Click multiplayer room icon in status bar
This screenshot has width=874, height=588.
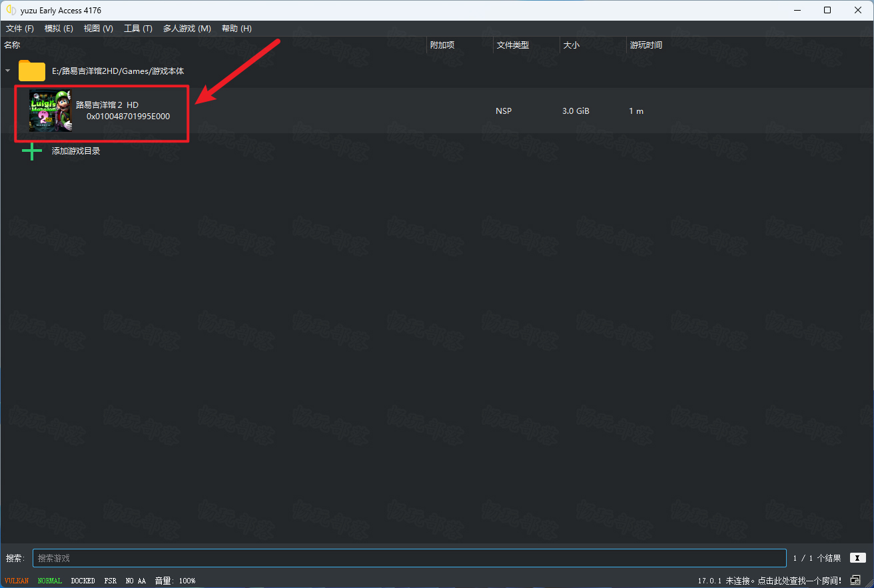pos(855,580)
